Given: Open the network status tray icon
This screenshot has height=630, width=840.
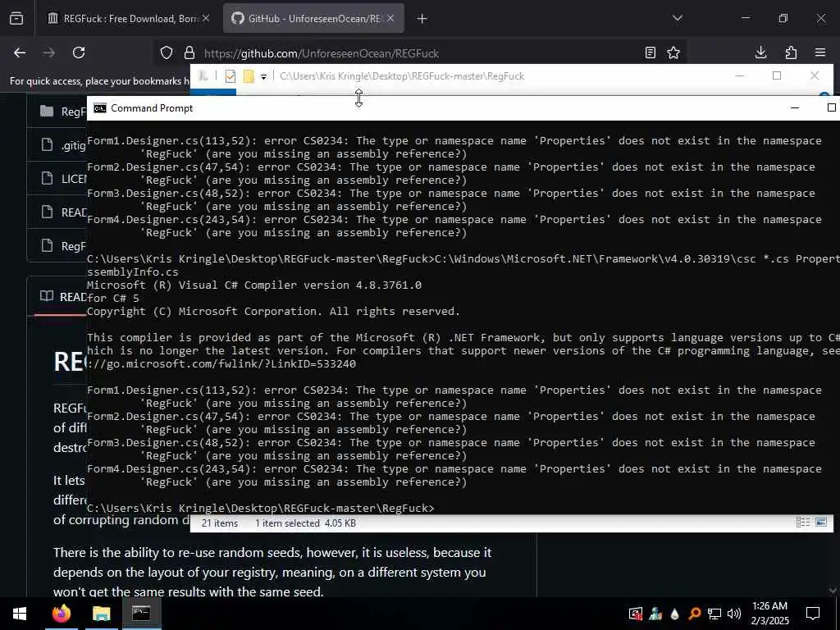Looking at the screenshot, I should pos(714,614).
